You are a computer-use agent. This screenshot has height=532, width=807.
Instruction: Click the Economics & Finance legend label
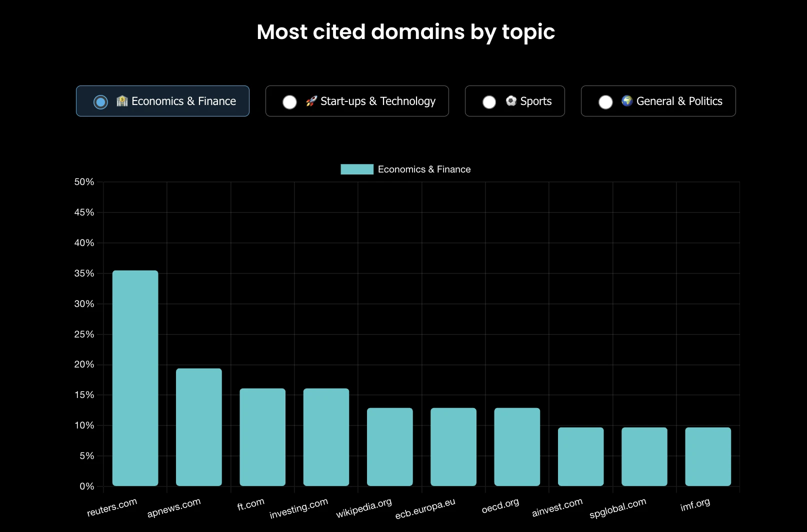point(424,169)
